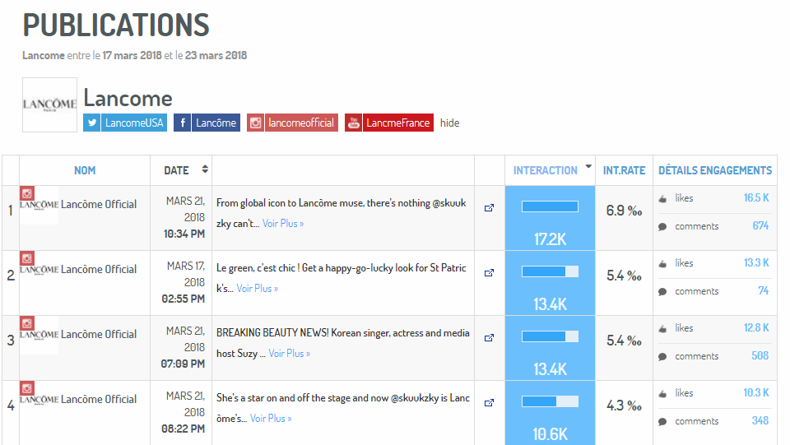Click Instagram badge on row 3 Lancôme Official
This screenshot has height=445, width=790.
click(27, 323)
